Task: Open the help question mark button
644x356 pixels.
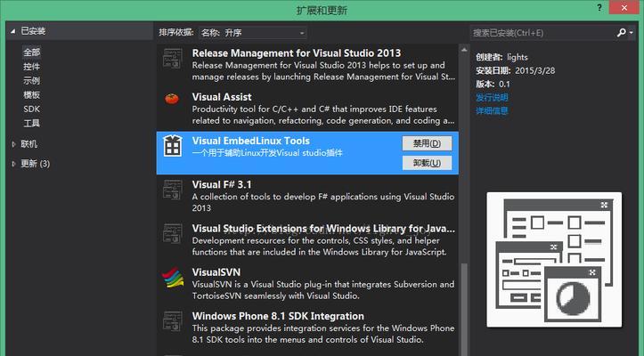Action: [599, 7]
